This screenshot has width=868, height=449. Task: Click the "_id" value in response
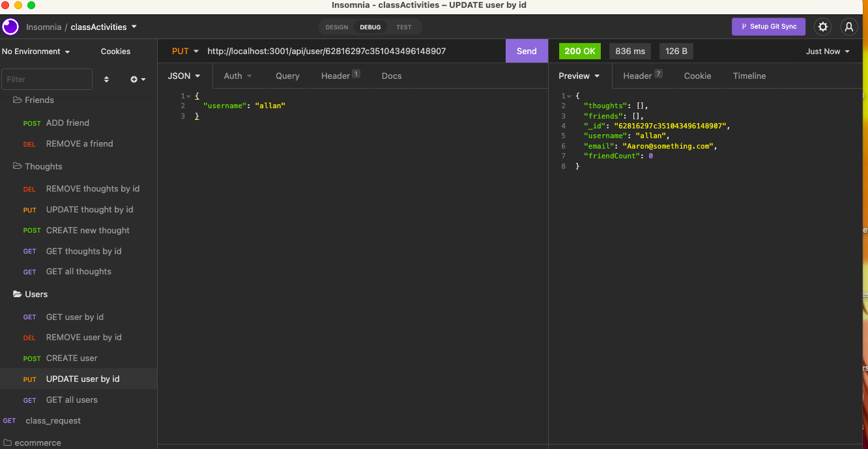tap(671, 126)
